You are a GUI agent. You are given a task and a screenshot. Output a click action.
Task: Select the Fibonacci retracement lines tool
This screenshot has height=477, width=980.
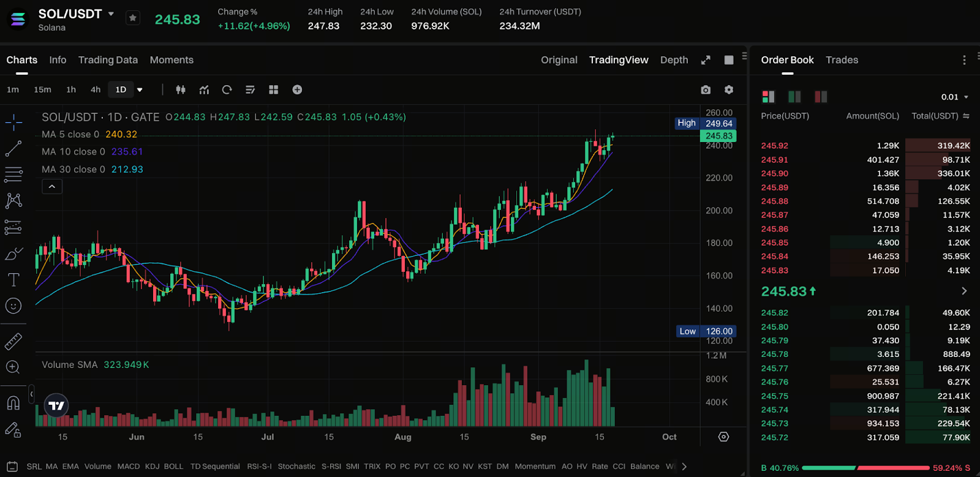13,175
